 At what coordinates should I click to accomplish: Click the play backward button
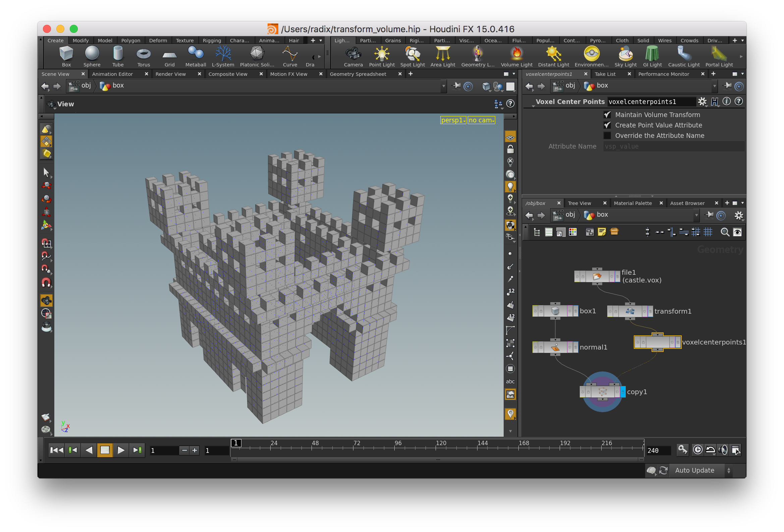coord(89,450)
